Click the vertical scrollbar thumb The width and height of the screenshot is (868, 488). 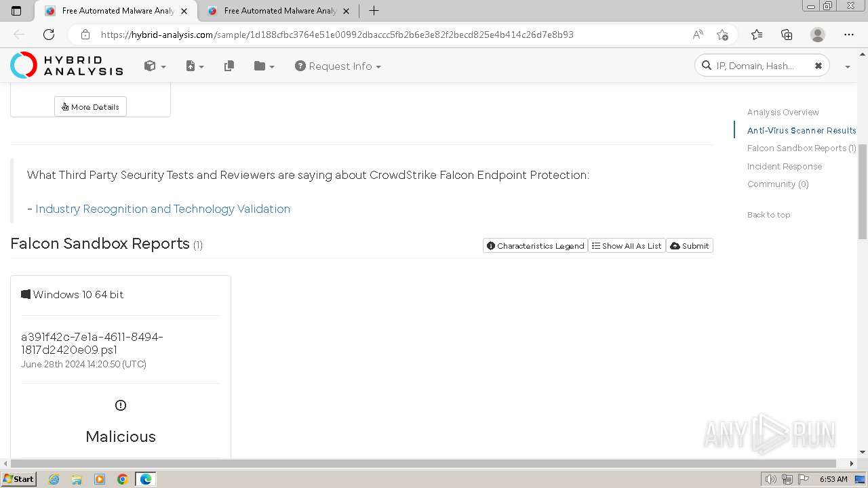tap(863, 191)
